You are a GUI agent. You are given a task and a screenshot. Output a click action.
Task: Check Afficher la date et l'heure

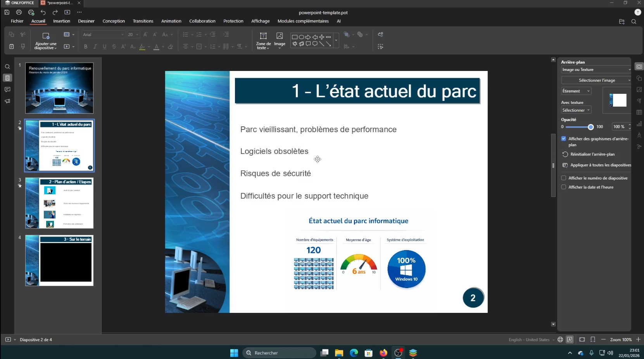(564, 187)
